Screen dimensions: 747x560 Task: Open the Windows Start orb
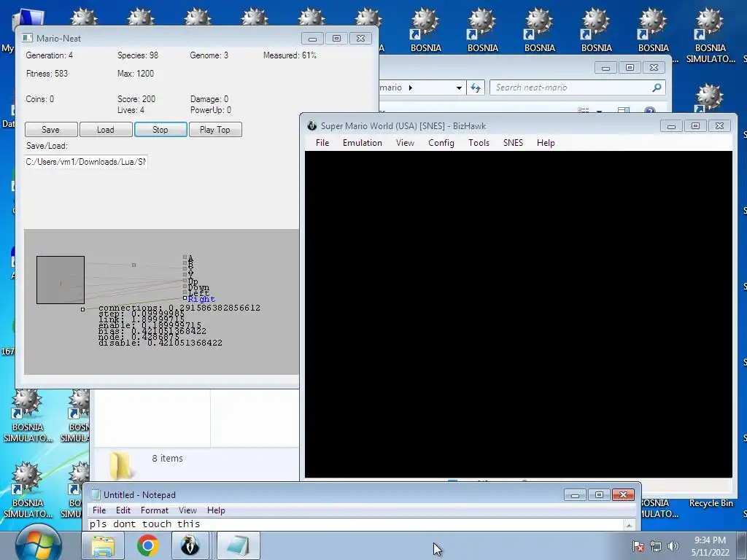[38, 544]
